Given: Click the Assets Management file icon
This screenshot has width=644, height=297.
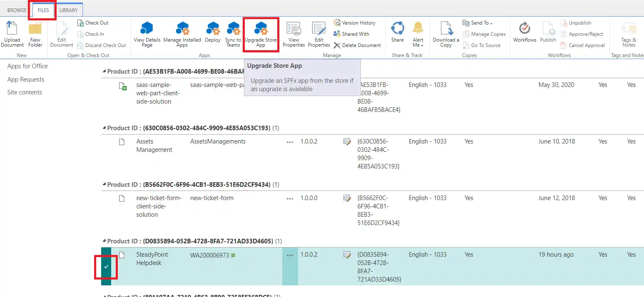Looking at the screenshot, I should tap(122, 142).
